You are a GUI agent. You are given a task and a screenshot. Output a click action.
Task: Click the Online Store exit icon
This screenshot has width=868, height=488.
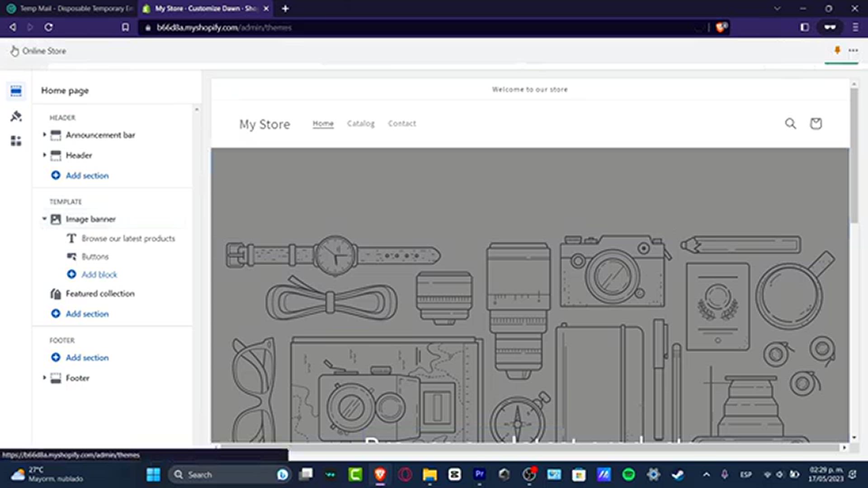pos(14,51)
